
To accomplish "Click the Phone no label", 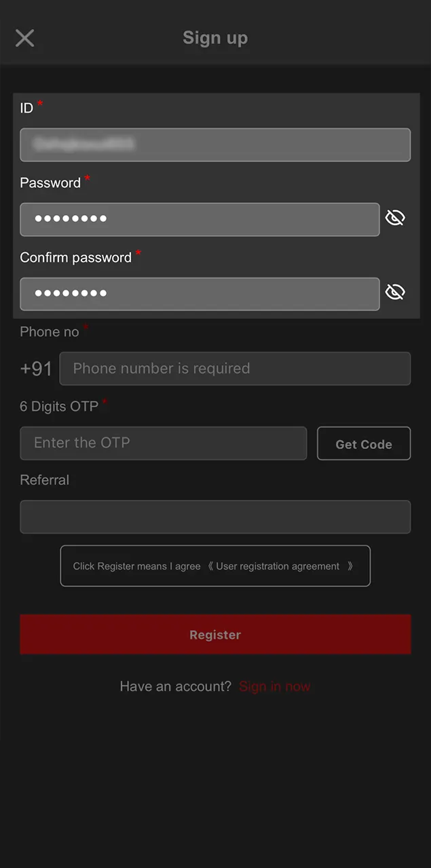I will coord(50,332).
